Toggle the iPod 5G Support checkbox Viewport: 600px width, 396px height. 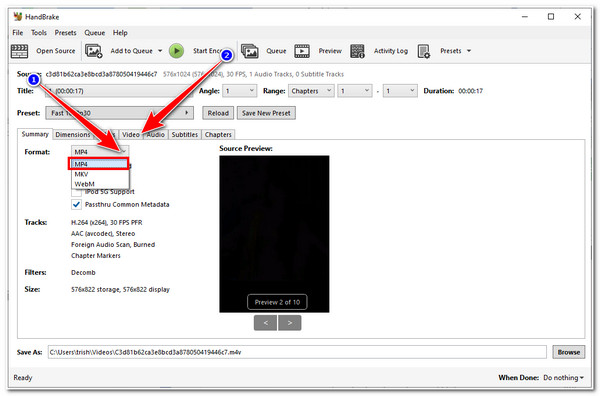pyautogui.click(x=77, y=192)
